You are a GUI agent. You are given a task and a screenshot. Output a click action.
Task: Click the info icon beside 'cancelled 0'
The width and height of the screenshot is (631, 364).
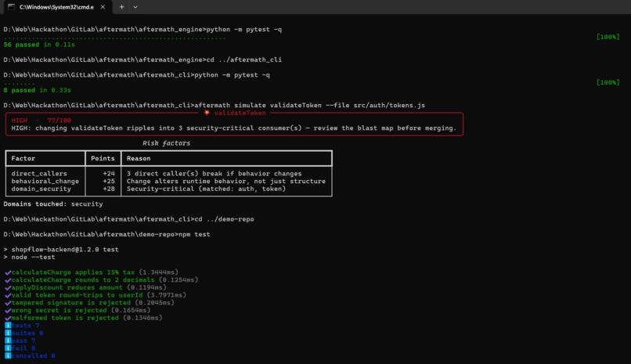click(8, 356)
